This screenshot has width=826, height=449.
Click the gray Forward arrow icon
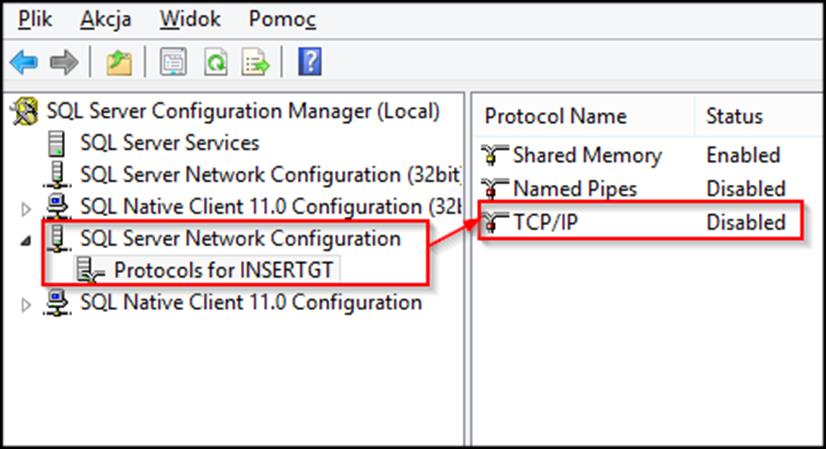[x=64, y=62]
